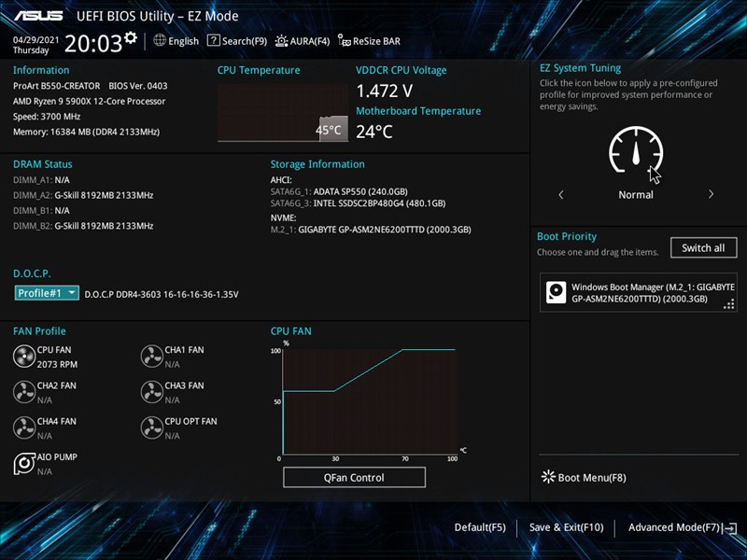
Task: Select previous tuning profile with left arrow
Action: pyautogui.click(x=561, y=195)
